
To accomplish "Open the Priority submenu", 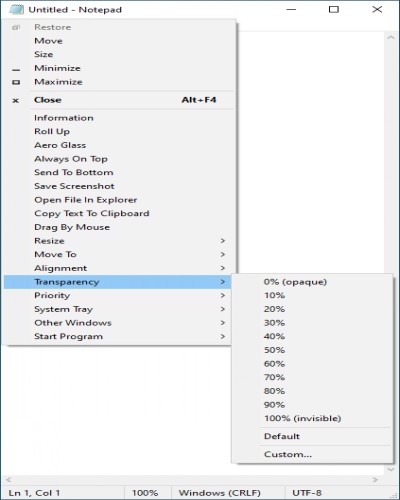I will point(118,296).
